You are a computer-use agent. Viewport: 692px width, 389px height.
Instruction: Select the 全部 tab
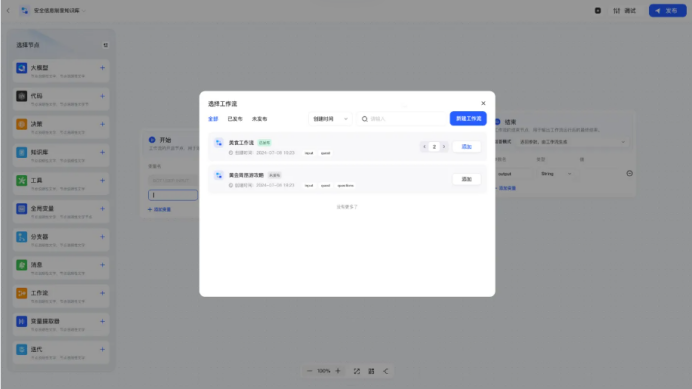213,119
